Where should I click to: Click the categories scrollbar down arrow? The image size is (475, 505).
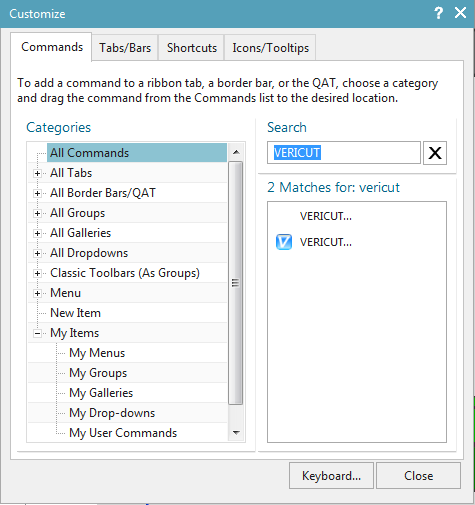coord(236,433)
